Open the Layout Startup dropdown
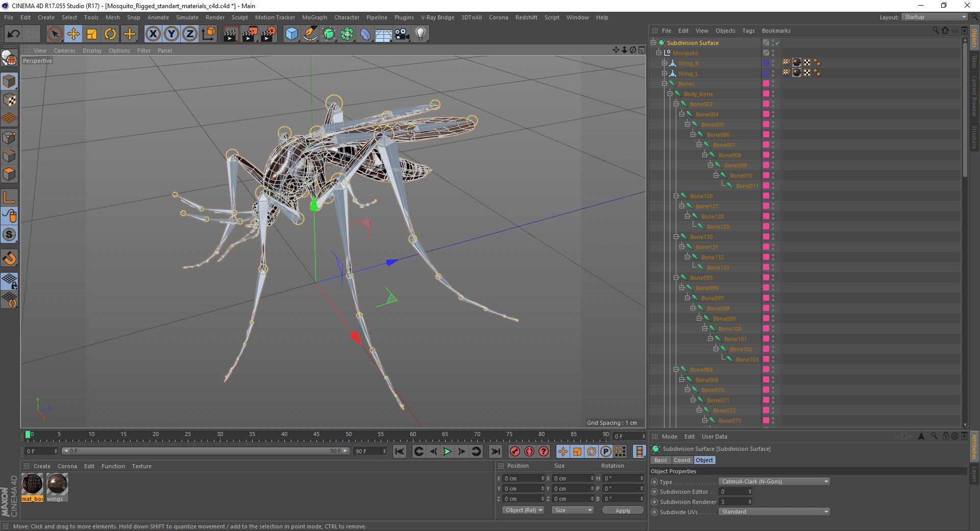The height and width of the screenshot is (531, 980). coord(935,17)
